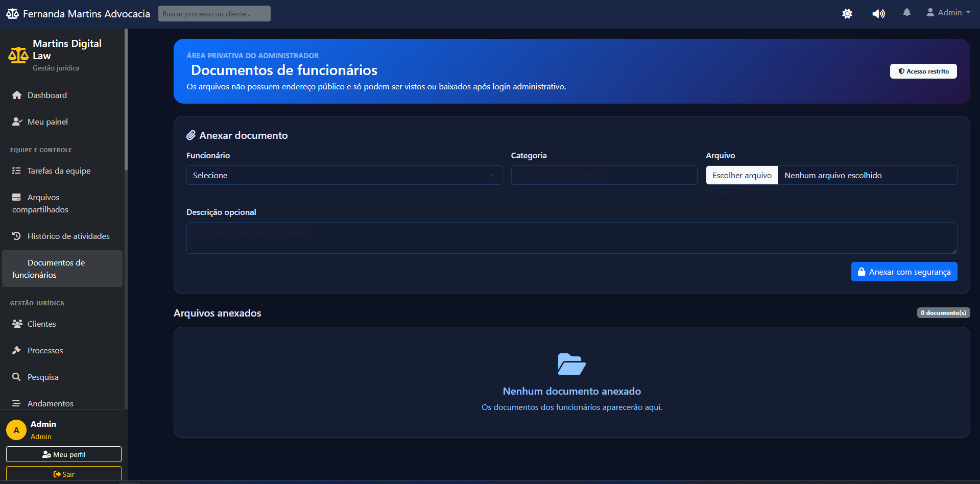Click the Processos gavel icon
The image size is (980, 484).
(16, 350)
